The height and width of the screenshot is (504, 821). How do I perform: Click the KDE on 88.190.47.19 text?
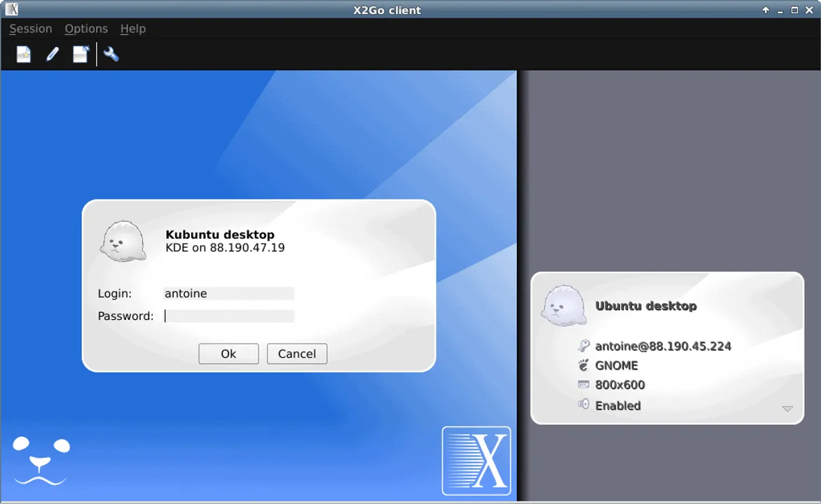tap(225, 248)
